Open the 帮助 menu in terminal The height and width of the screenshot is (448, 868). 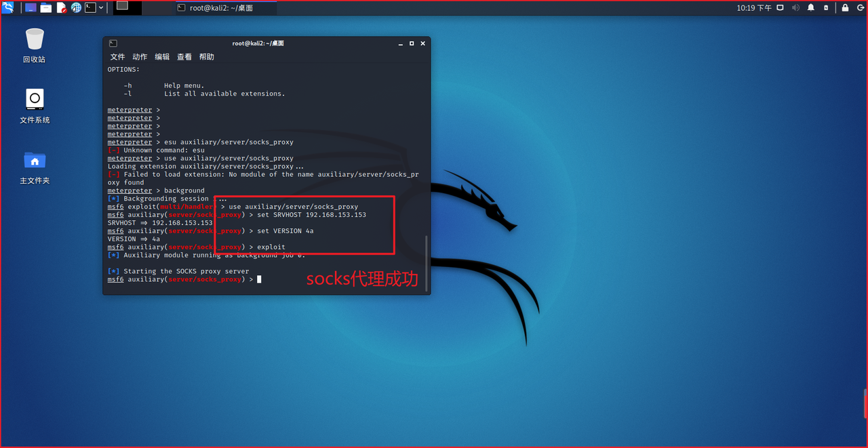point(207,57)
